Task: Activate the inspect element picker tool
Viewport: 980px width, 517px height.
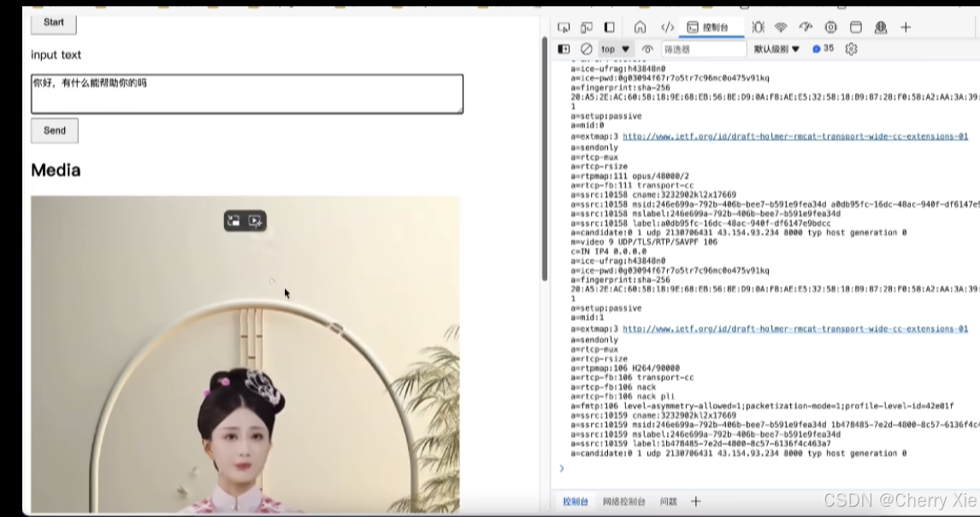Action: pyautogui.click(x=564, y=27)
